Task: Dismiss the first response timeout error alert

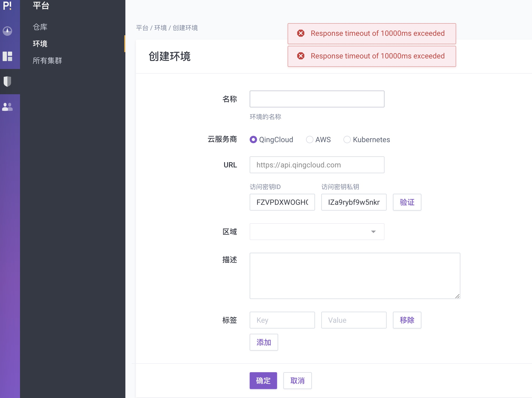Action: tap(301, 33)
